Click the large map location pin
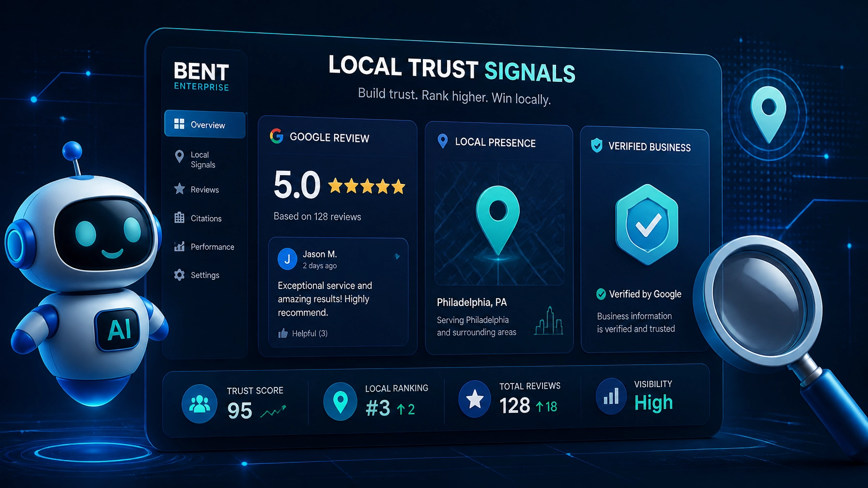This screenshot has width=868, height=488. 498,220
